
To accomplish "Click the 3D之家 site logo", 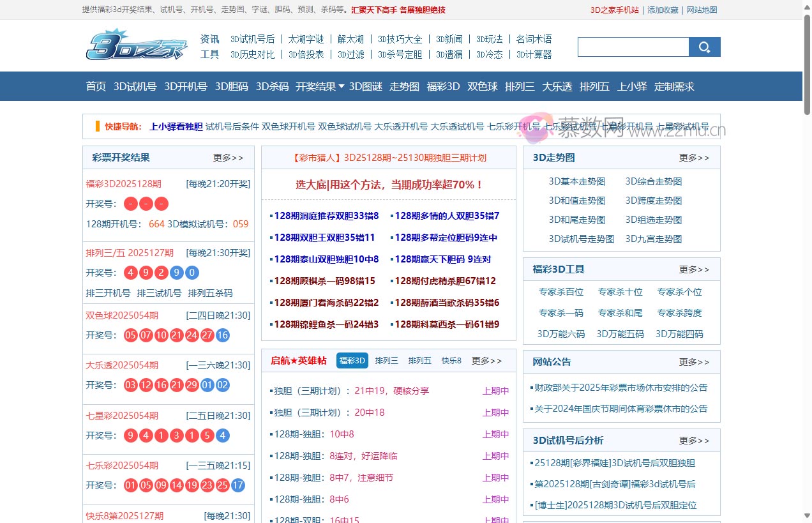I will pyautogui.click(x=137, y=46).
